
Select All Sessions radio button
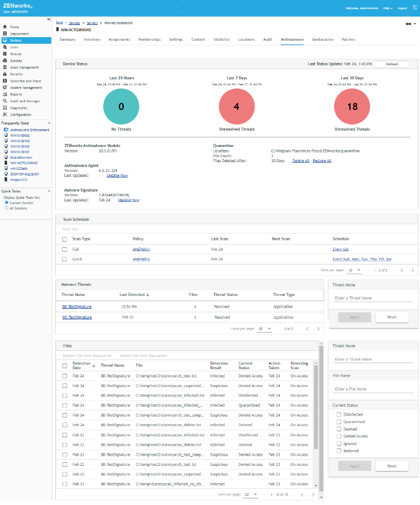pos(7,208)
